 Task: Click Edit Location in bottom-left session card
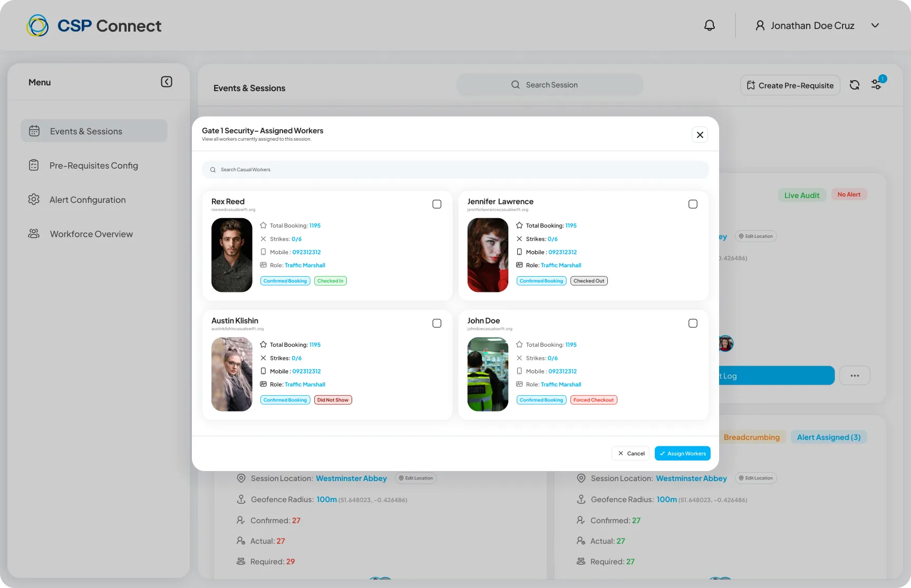pyautogui.click(x=415, y=478)
